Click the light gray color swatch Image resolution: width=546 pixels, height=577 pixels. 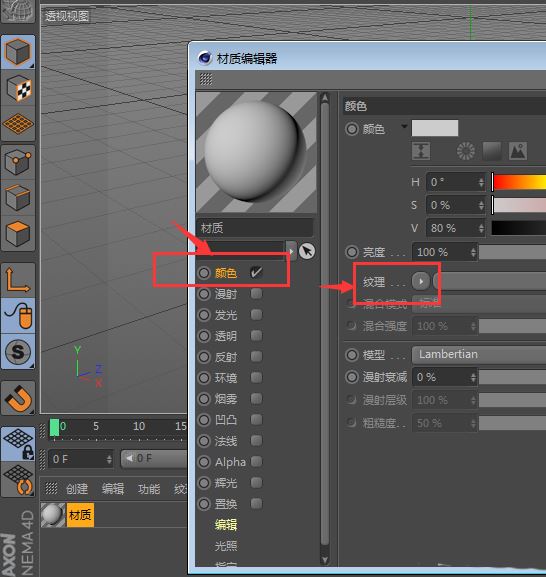click(x=435, y=128)
